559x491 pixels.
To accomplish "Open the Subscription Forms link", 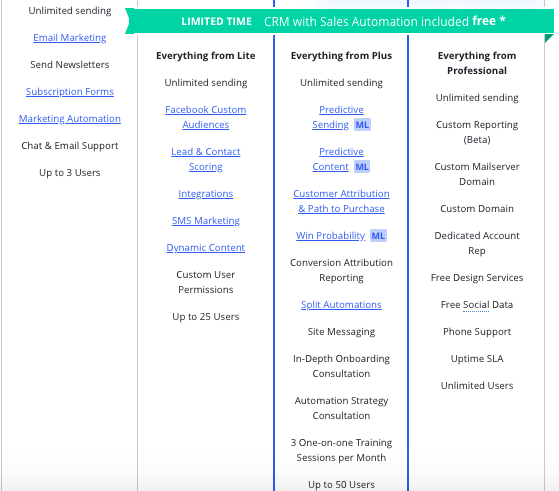I will (70, 92).
